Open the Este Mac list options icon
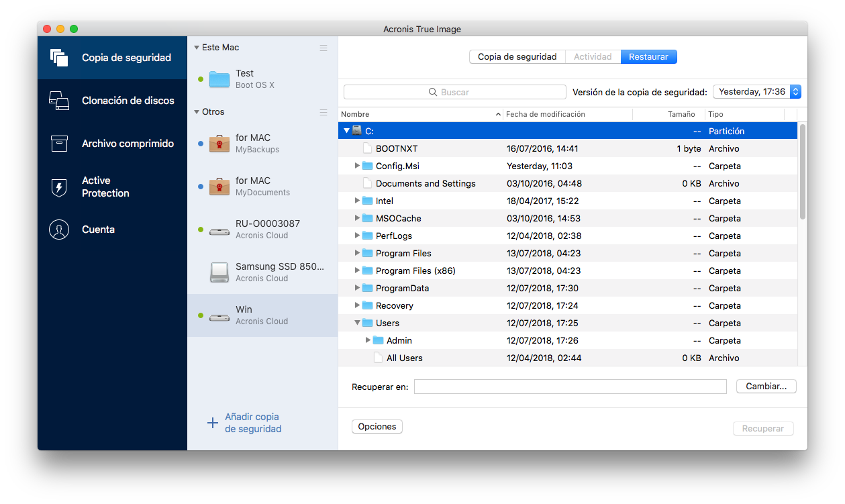Screen dimensions: 845x504 324,48
